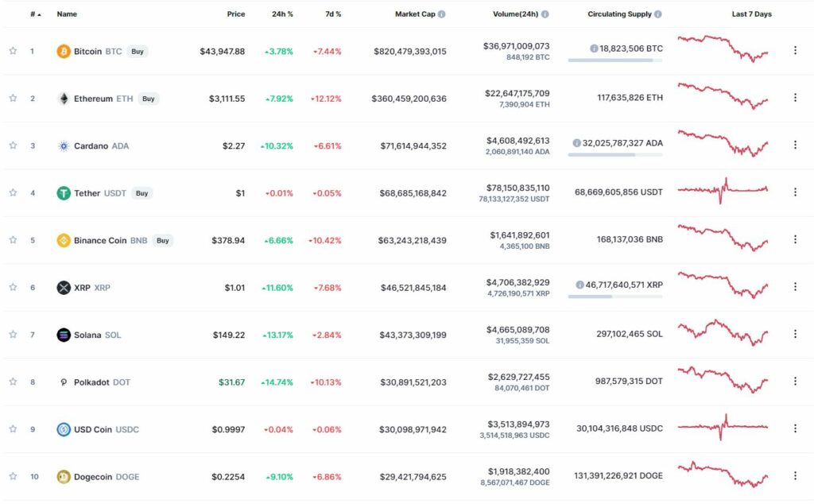Star Polkadot as a favorite
Screen dimensions: 814x504
click(13, 382)
